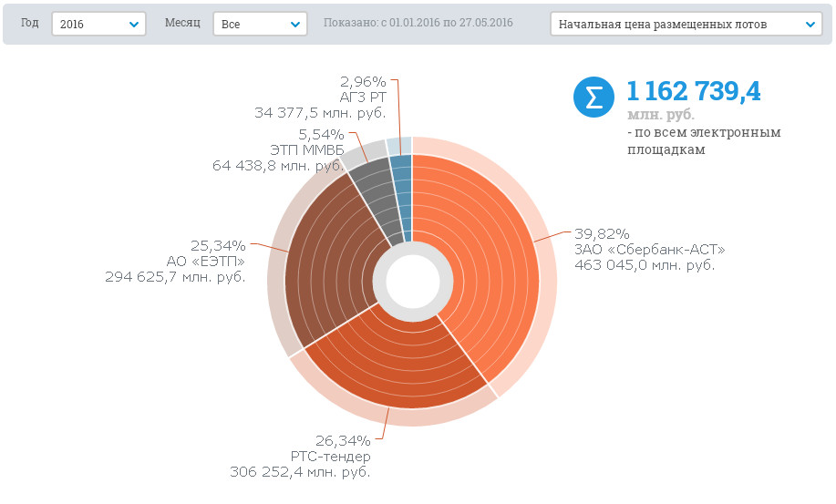Open the Год dropdown showing 2016

click(98, 24)
